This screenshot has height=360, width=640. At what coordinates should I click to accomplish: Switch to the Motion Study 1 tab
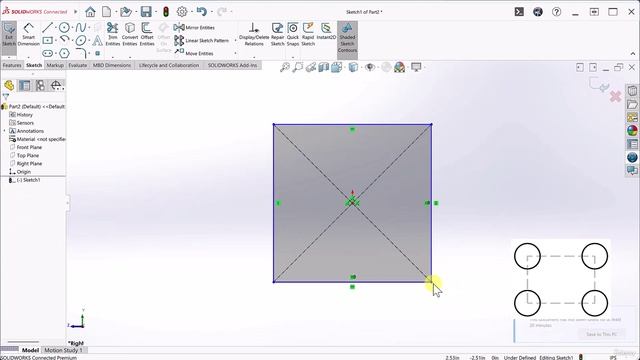click(x=63, y=350)
